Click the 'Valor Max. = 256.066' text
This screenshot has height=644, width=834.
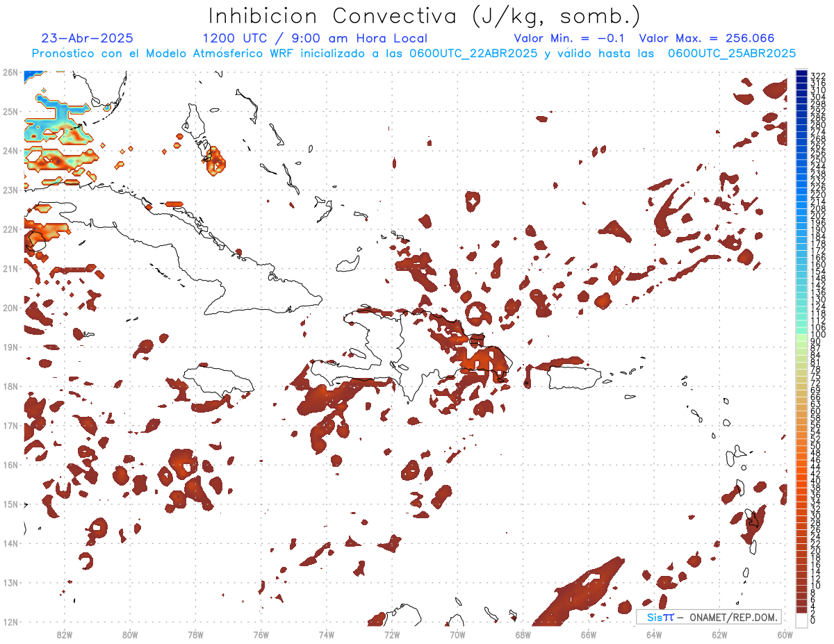[x=707, y=38]
